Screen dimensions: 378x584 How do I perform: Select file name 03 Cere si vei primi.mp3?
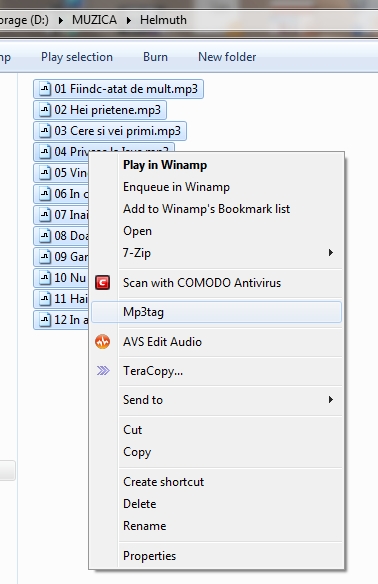click(117, 131)
